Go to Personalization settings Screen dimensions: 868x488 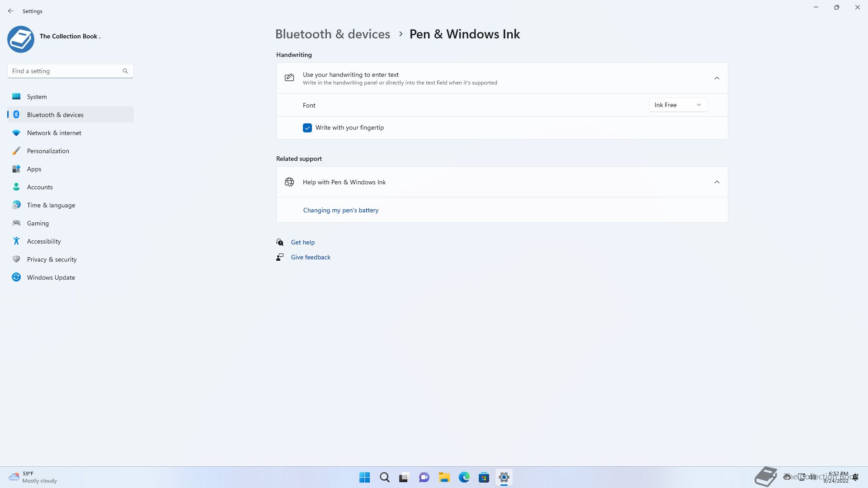pos(71,151)
